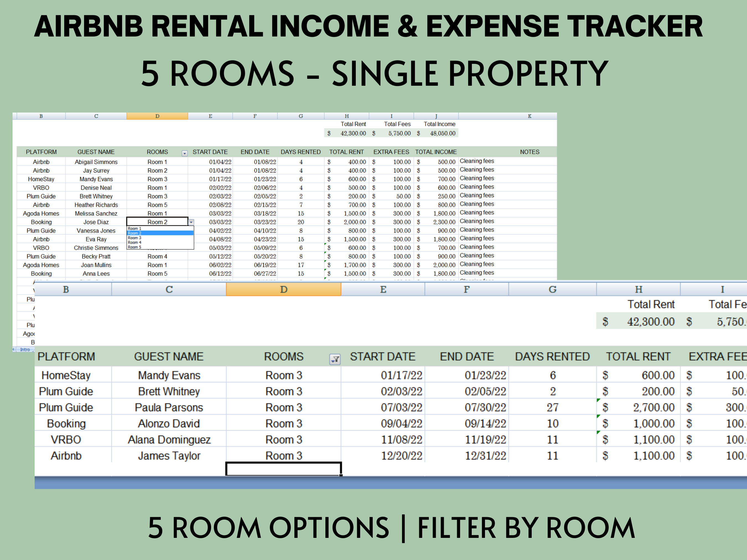Click the guest name Abigail Simmons cell
The image size is (747, 560).
coord(96,162)
